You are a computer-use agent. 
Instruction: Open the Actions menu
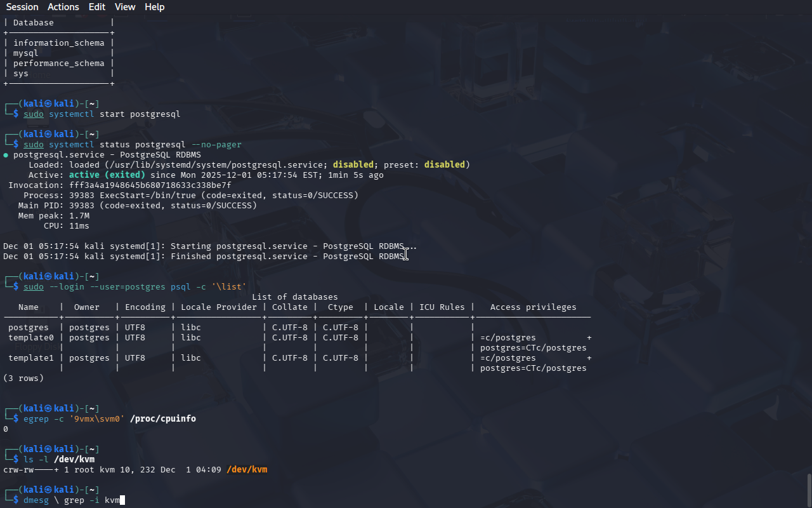pyautogui.click(x=63, y=7)
